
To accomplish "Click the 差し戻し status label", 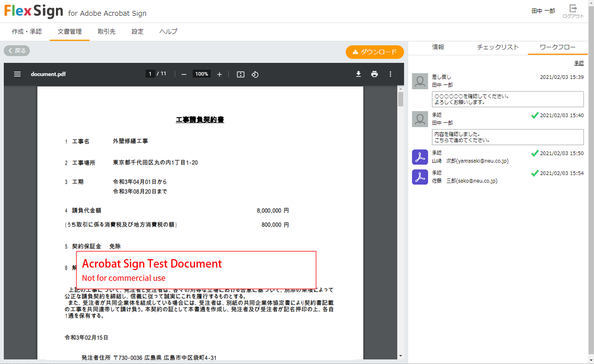I will [x=442, y=78].
